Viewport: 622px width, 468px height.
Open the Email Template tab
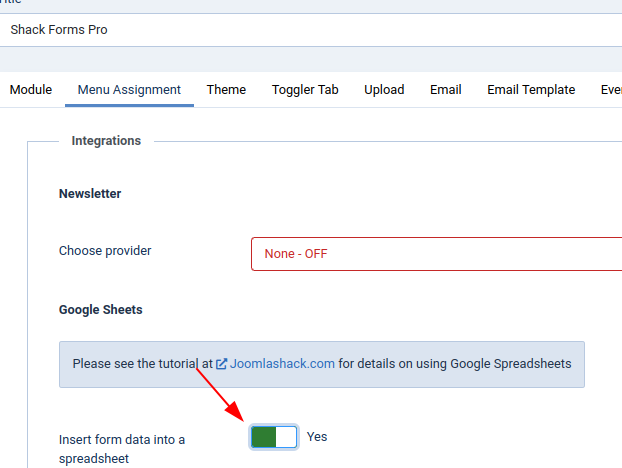531,90
